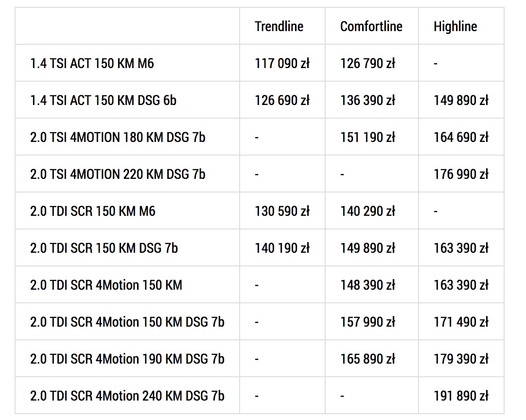The height and width of the screenshot is (420, 526).
Task: Click the 148 390 zł Comfortline price
Action: 368,285
